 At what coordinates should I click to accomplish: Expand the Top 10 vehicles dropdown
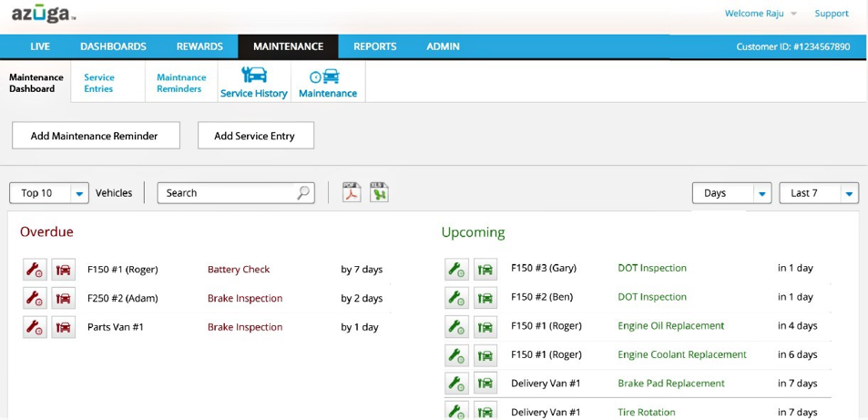pyautogui.click(x=79, y=193)
